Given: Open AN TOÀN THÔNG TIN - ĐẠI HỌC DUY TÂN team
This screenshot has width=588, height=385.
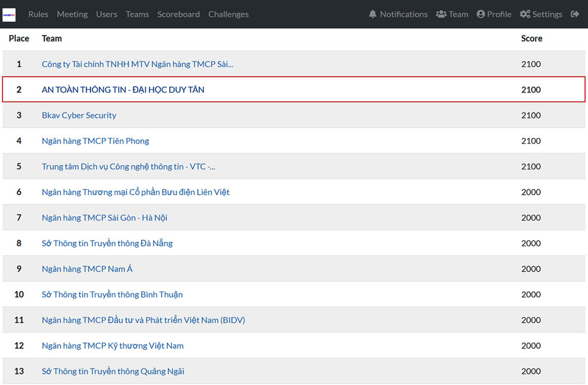Looking at the screenshot, I should click(123, 90).
